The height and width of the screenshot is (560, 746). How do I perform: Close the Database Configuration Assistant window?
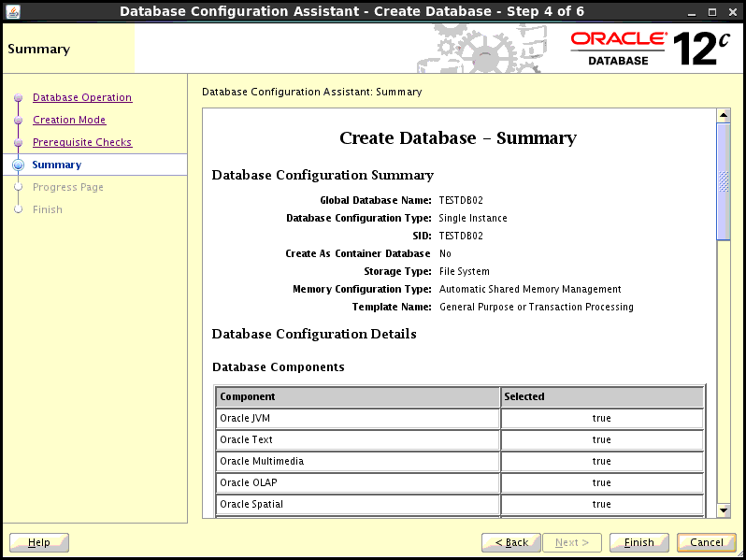pos(733,12)
